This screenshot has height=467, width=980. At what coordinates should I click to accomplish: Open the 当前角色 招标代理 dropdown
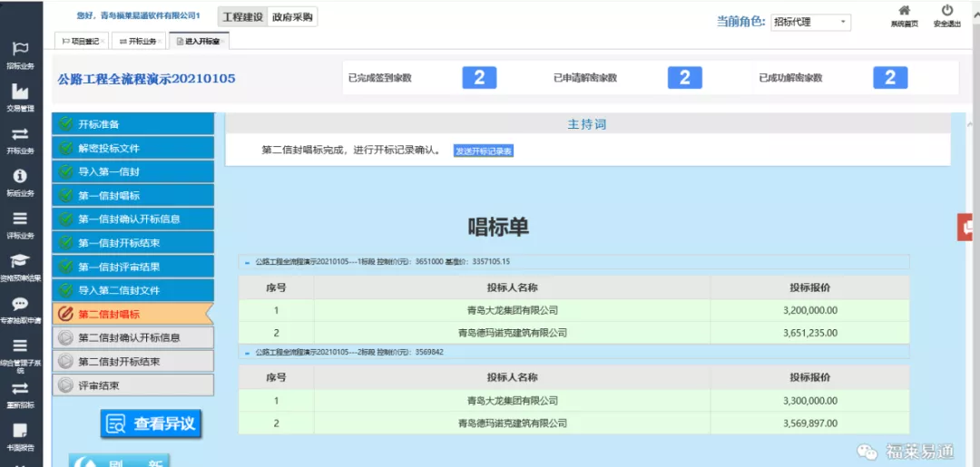[x=810, y=22]
